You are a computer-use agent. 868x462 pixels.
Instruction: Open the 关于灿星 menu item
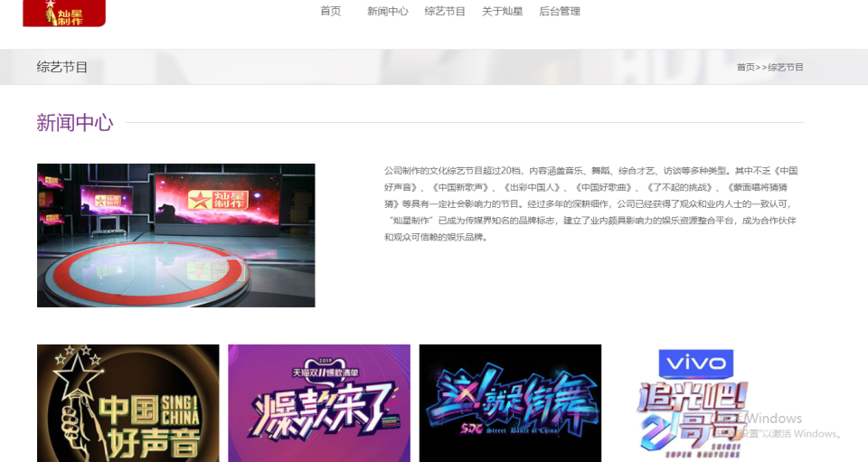click(502, 11)
